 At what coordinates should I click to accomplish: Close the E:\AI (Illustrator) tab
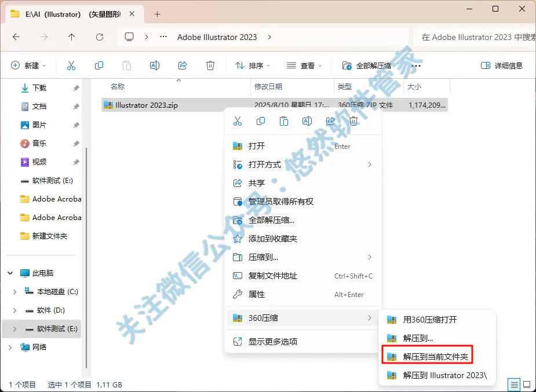132,14
